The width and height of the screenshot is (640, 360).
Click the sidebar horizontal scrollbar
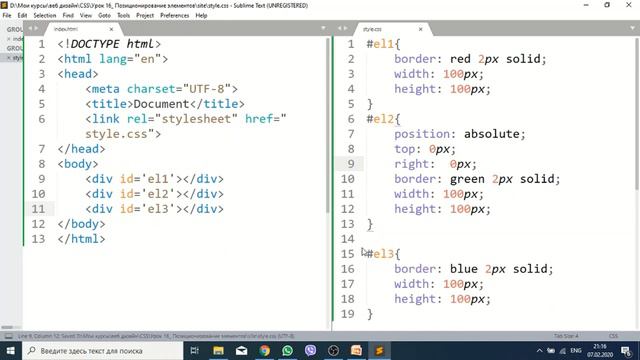point(7,327)
